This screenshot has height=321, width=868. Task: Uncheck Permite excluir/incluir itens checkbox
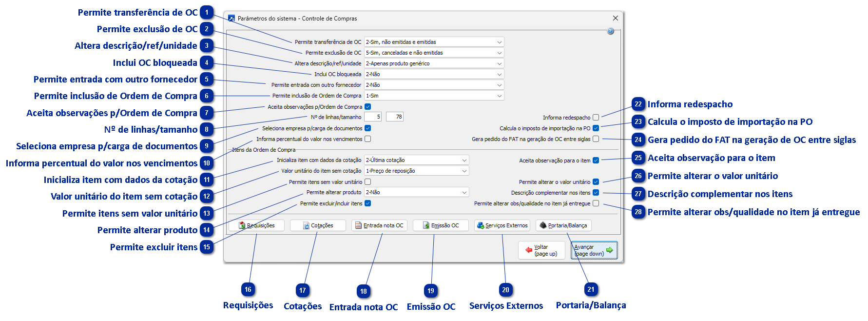[368, 203]
